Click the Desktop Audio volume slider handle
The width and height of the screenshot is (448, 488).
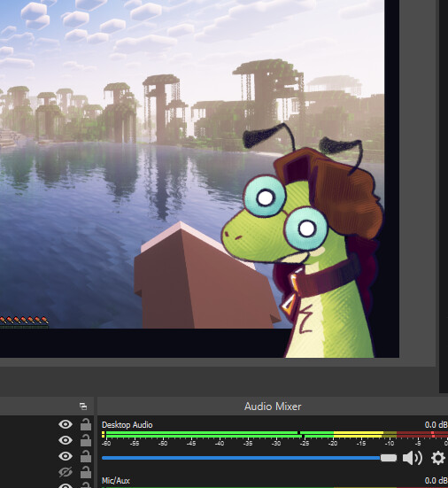point(389,458)
